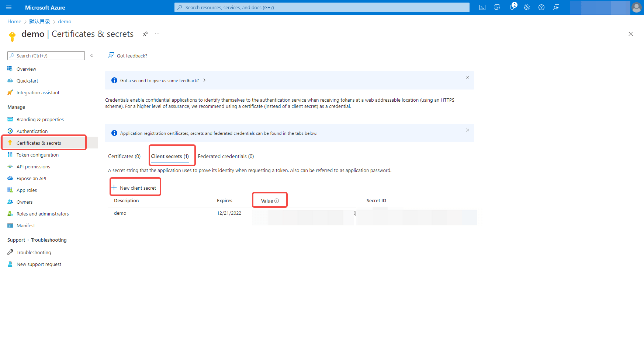The width and height of the screenshot is (644, 354).
Task: Open API permissions in sidebar
Action: 33,167
